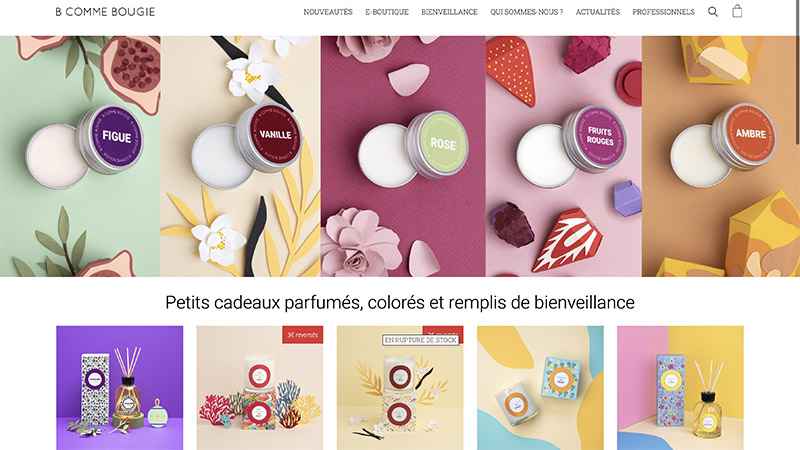Screen dimensions: 800x450
Task: Select the Bienveillance menu item
Action: pos(449,12)
